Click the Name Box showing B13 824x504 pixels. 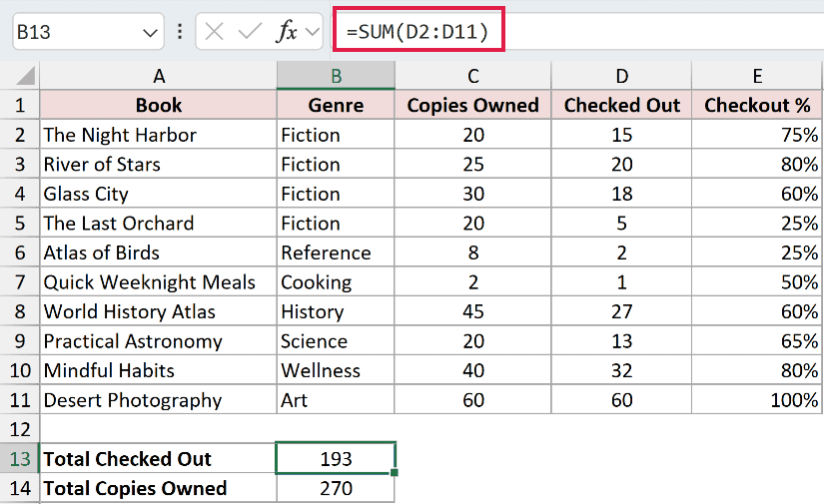pyautogui.click(x=88, y=32)
